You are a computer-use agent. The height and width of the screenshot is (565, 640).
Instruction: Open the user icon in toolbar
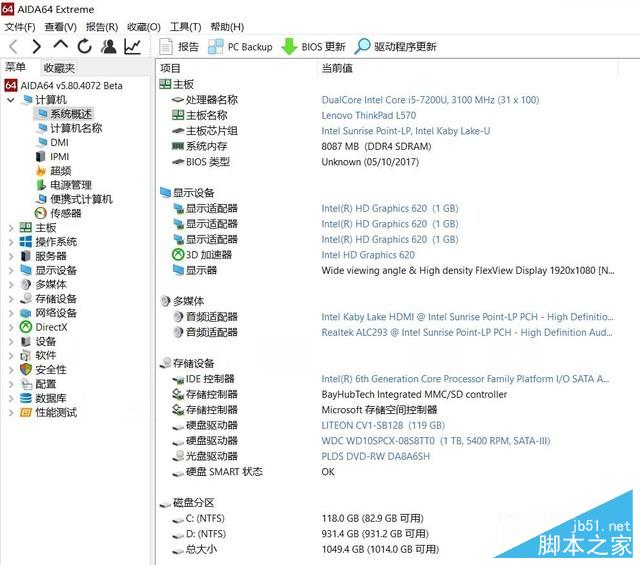point(109,46)
